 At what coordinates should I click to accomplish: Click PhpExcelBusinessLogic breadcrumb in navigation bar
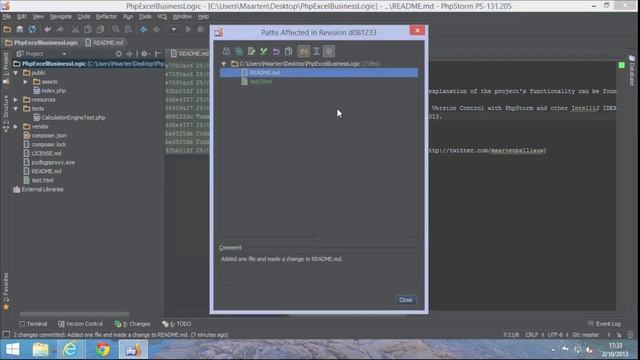pos(42,42)
